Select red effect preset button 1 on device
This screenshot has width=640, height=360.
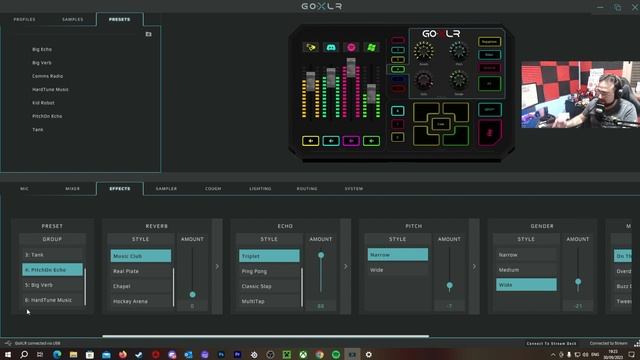[x=398, y=40]
